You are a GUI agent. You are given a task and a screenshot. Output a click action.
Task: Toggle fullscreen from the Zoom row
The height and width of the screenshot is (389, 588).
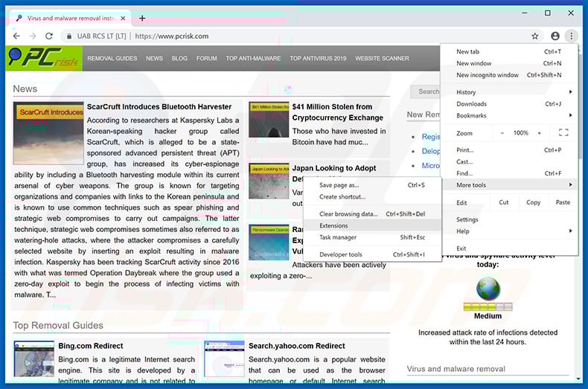click(563, 132)
